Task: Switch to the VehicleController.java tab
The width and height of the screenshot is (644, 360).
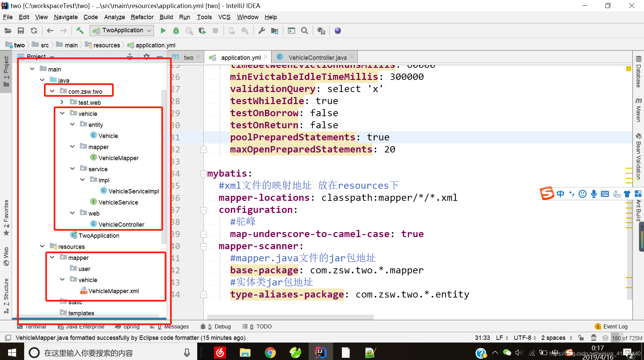Action: coord(315,57)
